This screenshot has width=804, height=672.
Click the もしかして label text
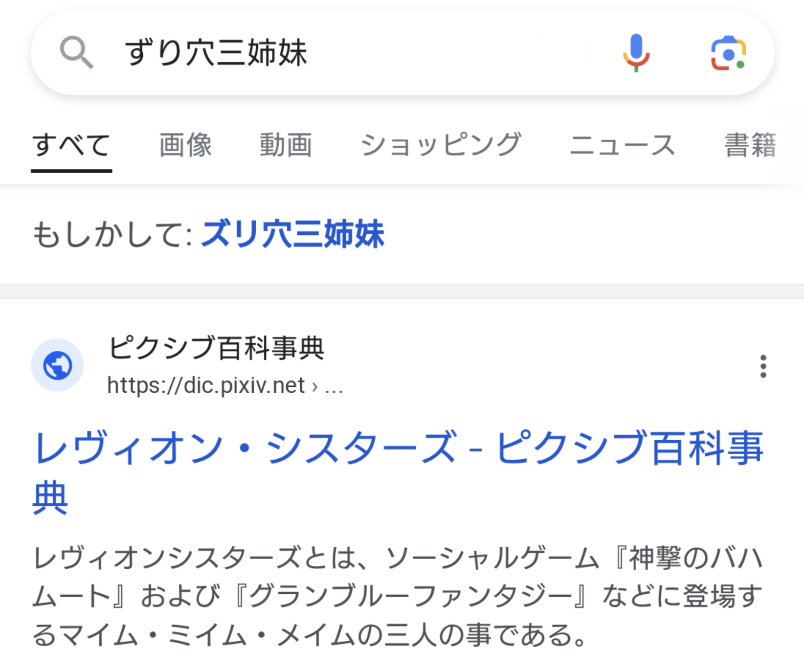[x=112, y=234]
